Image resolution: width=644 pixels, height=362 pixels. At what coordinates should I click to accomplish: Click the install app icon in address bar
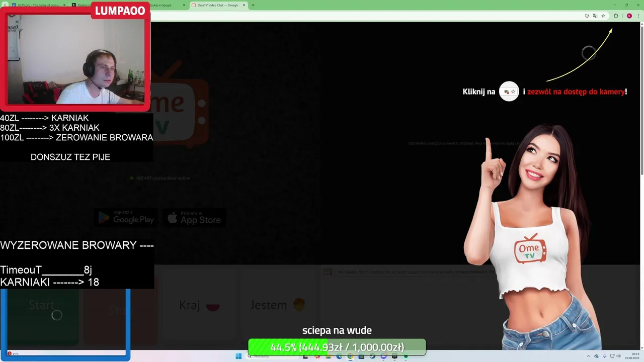pyautogui.click(x=587, y=16)
